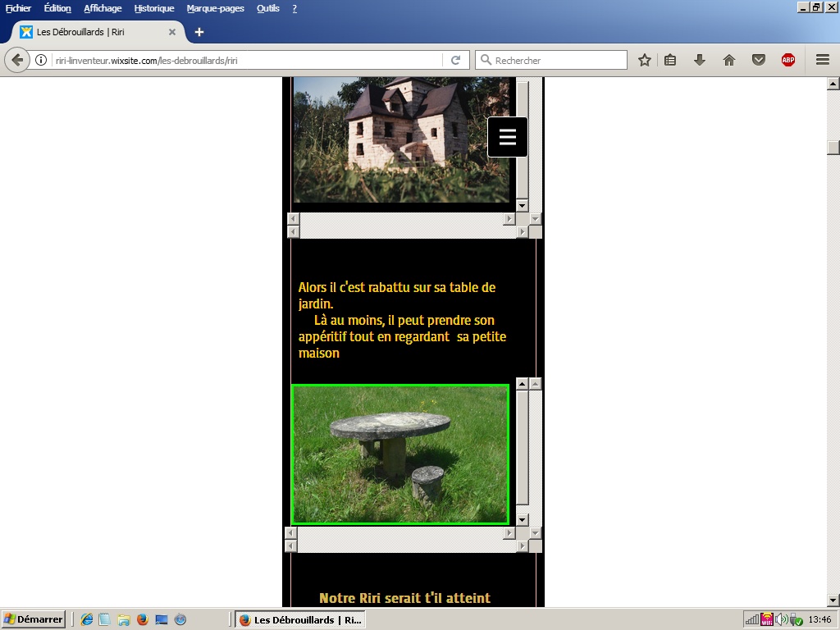Click the network signal bars tray icon
The image size is (840, 630).
[752, 620]
